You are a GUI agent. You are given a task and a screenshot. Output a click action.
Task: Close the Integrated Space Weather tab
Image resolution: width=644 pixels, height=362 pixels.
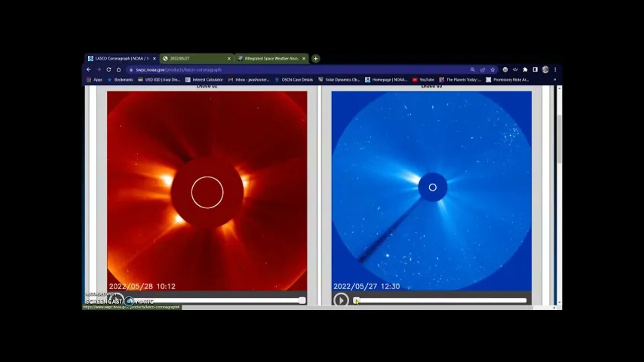[304, 59]
